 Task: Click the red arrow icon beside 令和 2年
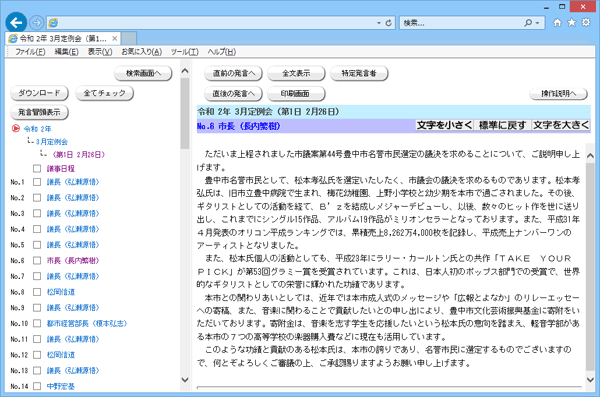[15, 129]
